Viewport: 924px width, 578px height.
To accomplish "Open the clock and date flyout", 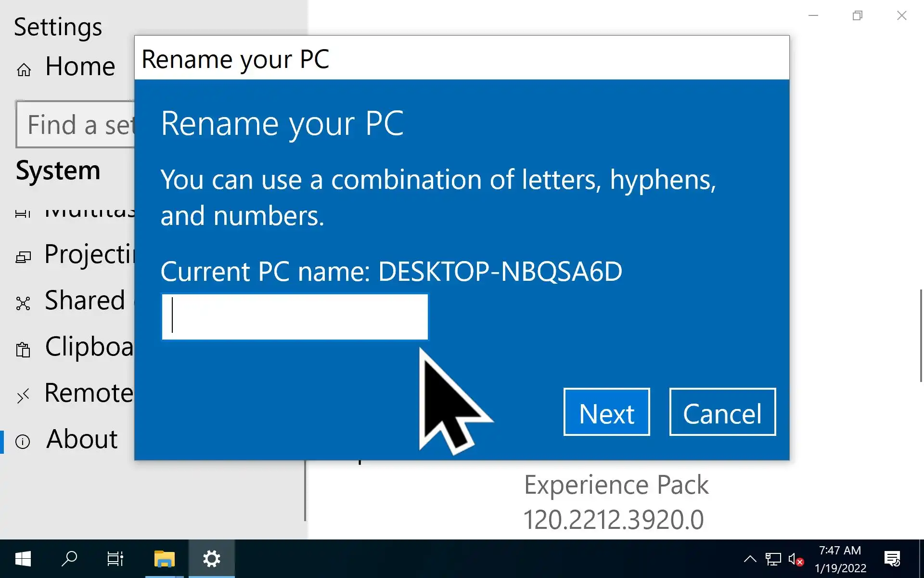I will pos(840,559).
